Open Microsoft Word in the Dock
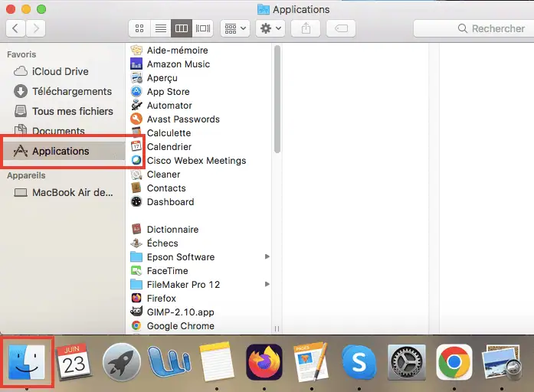The width and height of the screenshot is (534, 392). (x=169, y=362)
